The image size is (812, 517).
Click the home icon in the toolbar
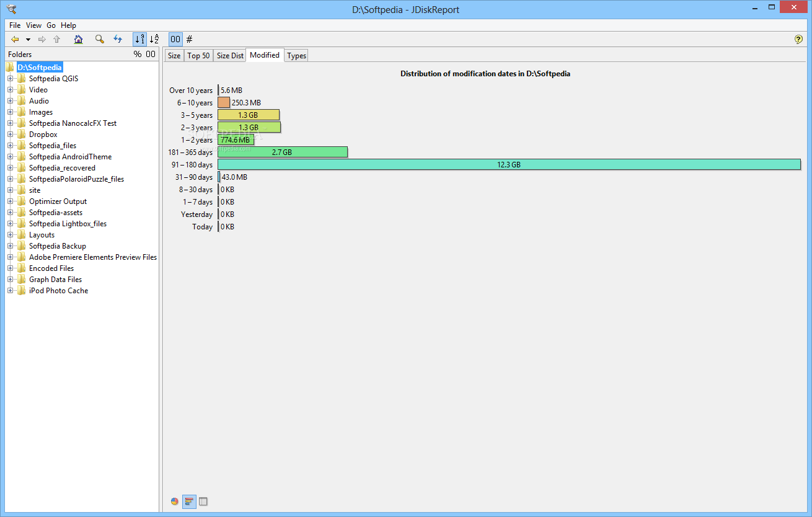pyautogui.click(x=78, y=39)
